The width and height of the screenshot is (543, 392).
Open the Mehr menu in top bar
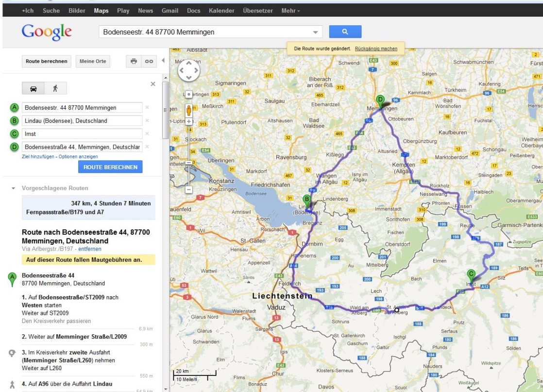pyautogui.click(x=290, y=11)
